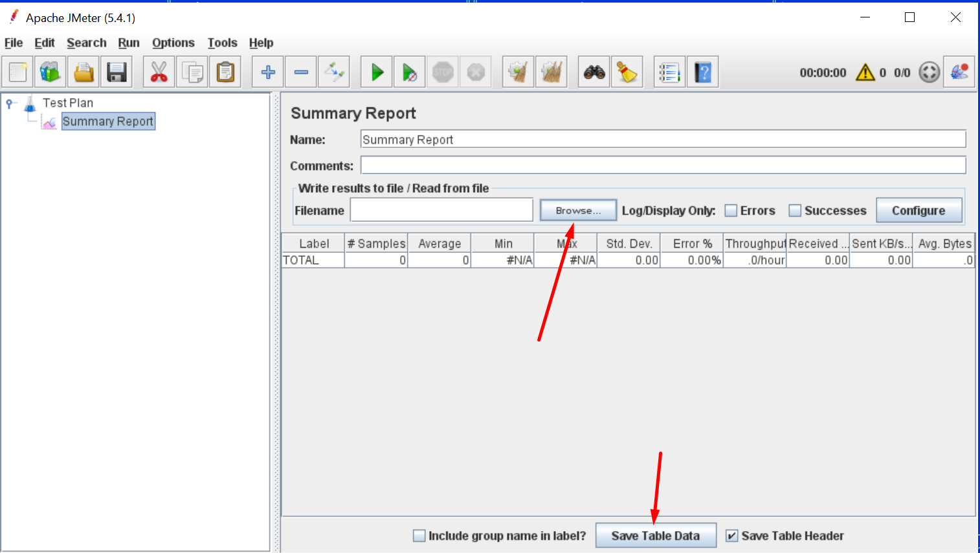
Task: Click the Open file folder icon
Action: (x=84, y=72)
